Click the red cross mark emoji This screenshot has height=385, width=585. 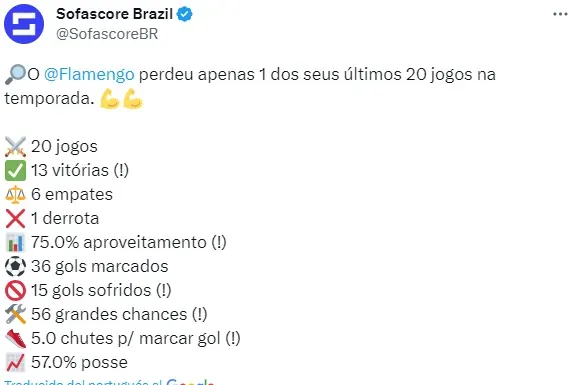pos(15,219)
